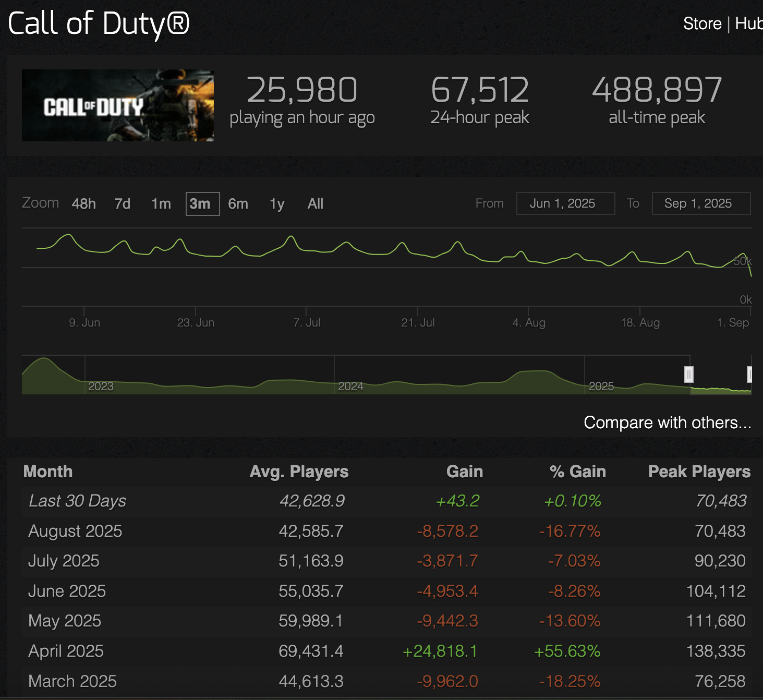
Task: Click the 18. Aug axis label
Action: click(x=640, y=322)
